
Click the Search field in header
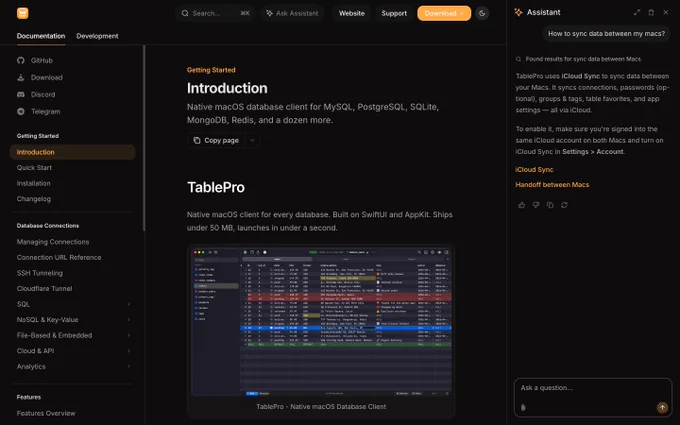click(x=216, y=13)
